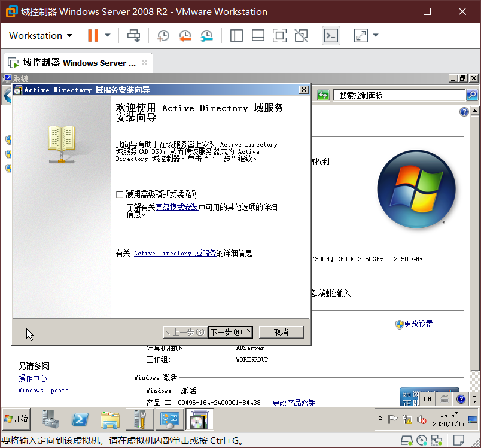Open the snapshot manager
Viewport: 481px width, 448px height.
click(207, 35)
